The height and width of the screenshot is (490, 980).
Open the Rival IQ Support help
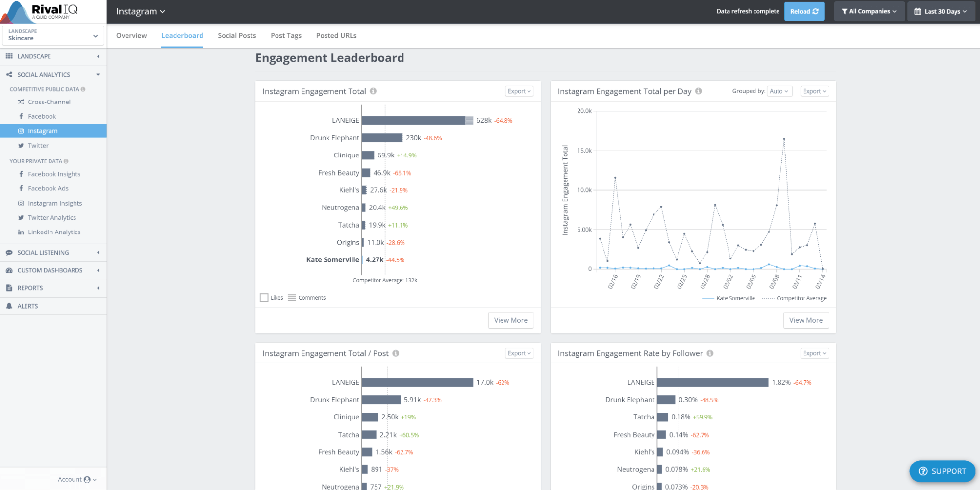pyautogui.click(x=941, y=471)
